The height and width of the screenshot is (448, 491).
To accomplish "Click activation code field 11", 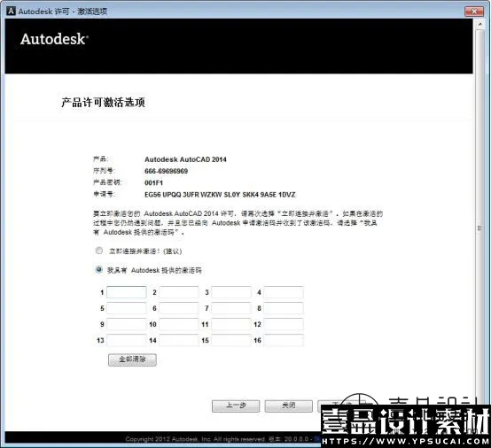I will pos(231,324).
